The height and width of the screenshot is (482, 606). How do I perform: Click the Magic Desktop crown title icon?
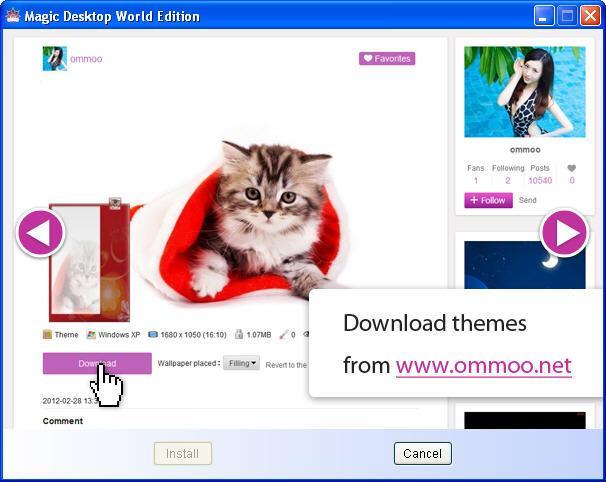click(12, 16)
